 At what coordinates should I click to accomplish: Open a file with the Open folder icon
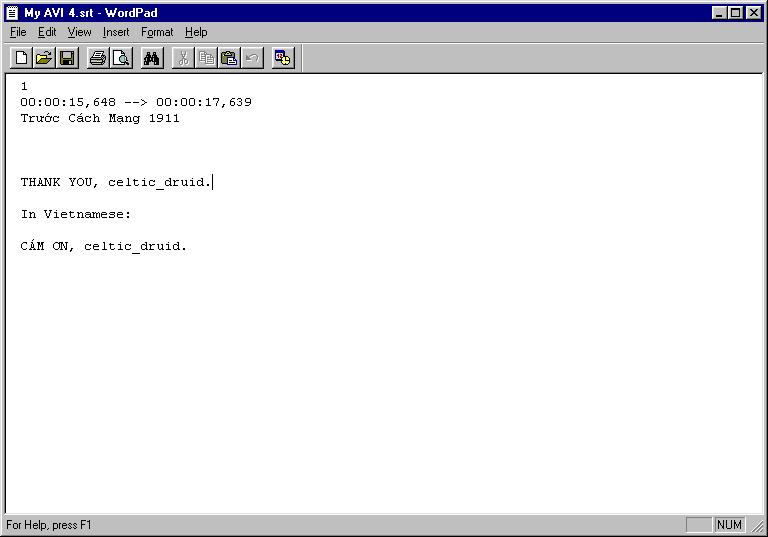point(44,58)
